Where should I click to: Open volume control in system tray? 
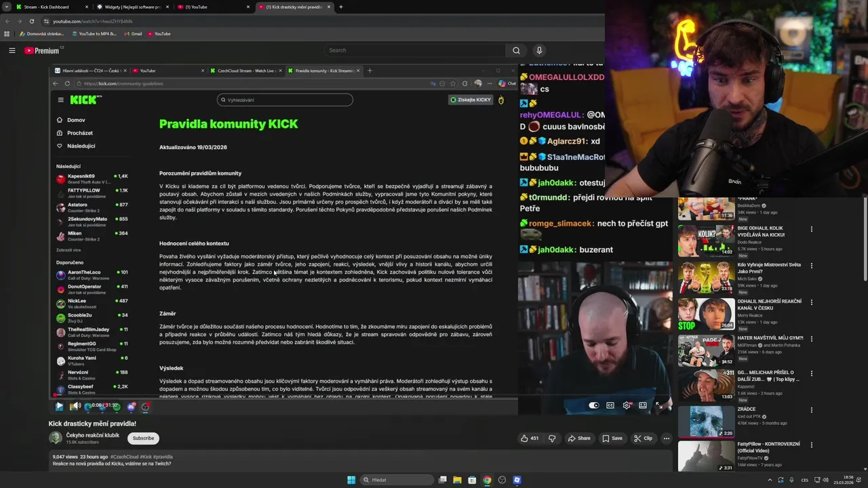coord(825,480)
